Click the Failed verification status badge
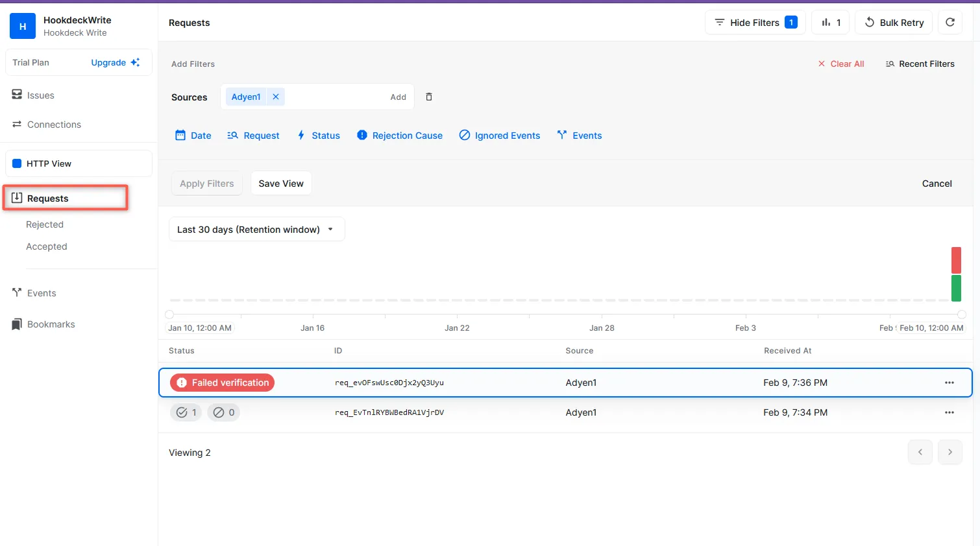Viewport: 980px width, 546px height. 223,383
